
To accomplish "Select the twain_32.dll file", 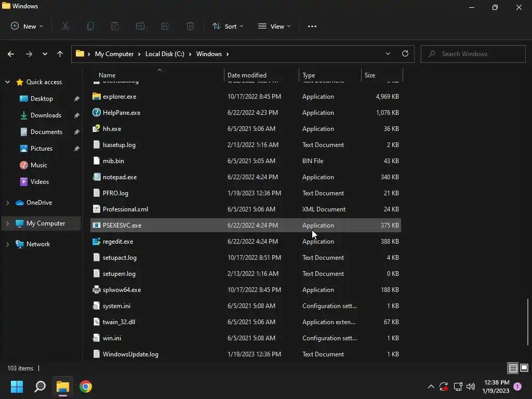I will pos(246,322).
